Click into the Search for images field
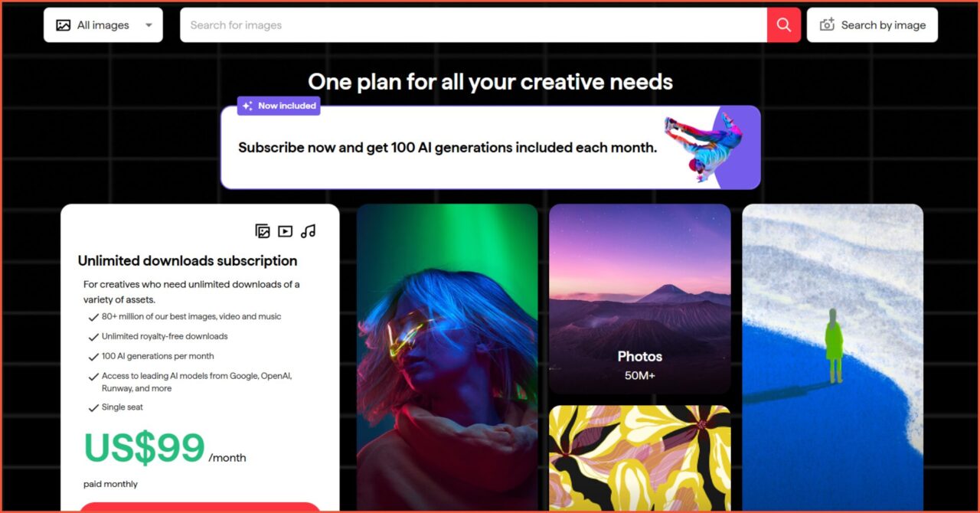The height and width of the screenshot is (513, 980). (x=473, y=25)
